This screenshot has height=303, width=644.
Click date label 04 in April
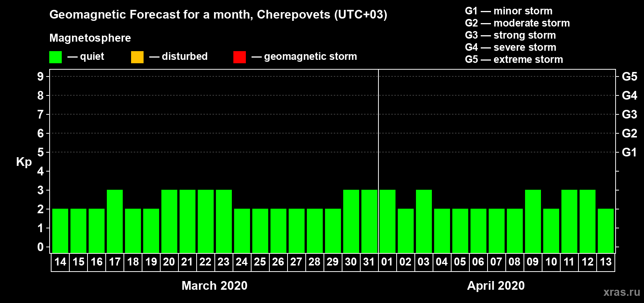442,262
